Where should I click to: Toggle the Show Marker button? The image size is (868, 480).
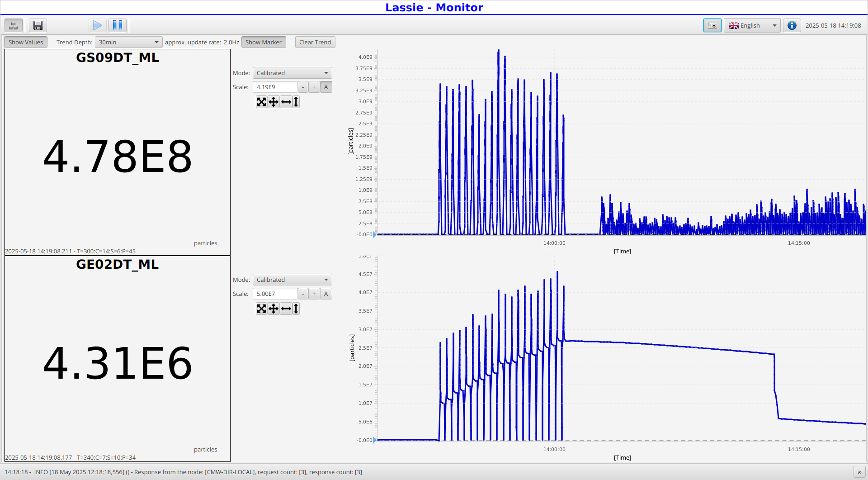(x=263, y=42)
